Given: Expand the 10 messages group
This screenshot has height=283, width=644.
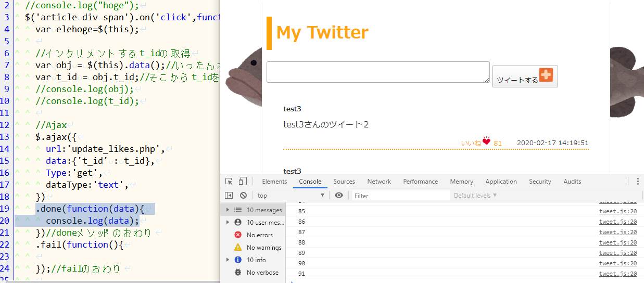Looking at the screenshot, I should coord(227,210).
